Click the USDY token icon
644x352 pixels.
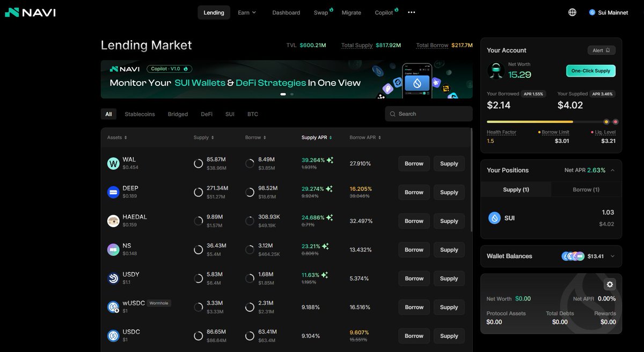tap(113, 278)
